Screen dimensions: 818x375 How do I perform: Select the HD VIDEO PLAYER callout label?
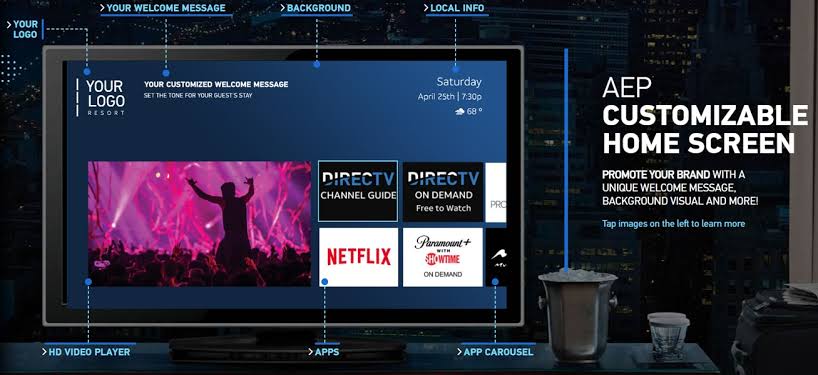[x=87, y=352]
